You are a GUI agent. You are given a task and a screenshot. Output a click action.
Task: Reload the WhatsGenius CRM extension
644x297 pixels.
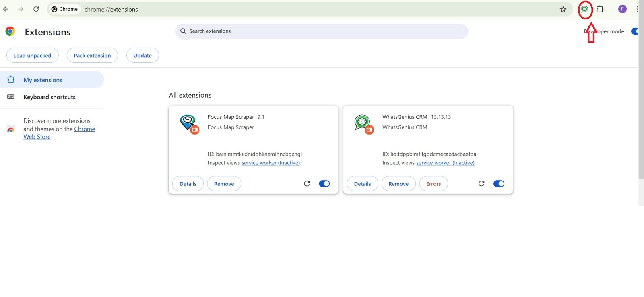[481, 184]
